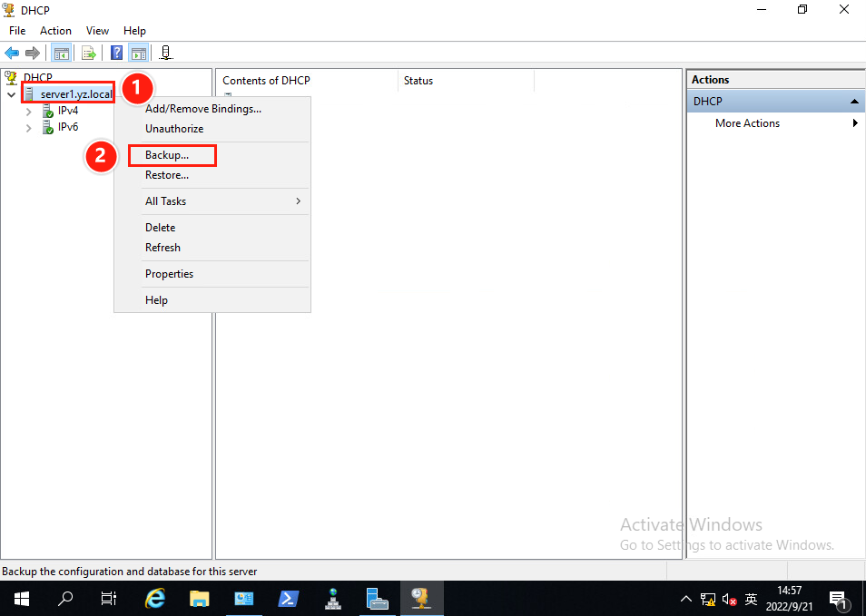Click More Actions in the Actions pane
The height and width of the screenshot is (616, 866).
pyautogui.click(x=747, y=122)
